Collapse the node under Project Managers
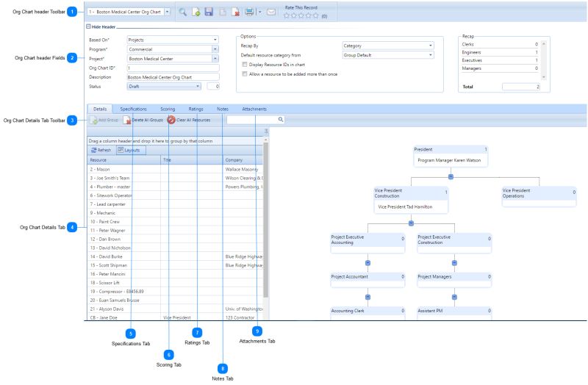The image size is (588, 385). [x=454, y=298]
